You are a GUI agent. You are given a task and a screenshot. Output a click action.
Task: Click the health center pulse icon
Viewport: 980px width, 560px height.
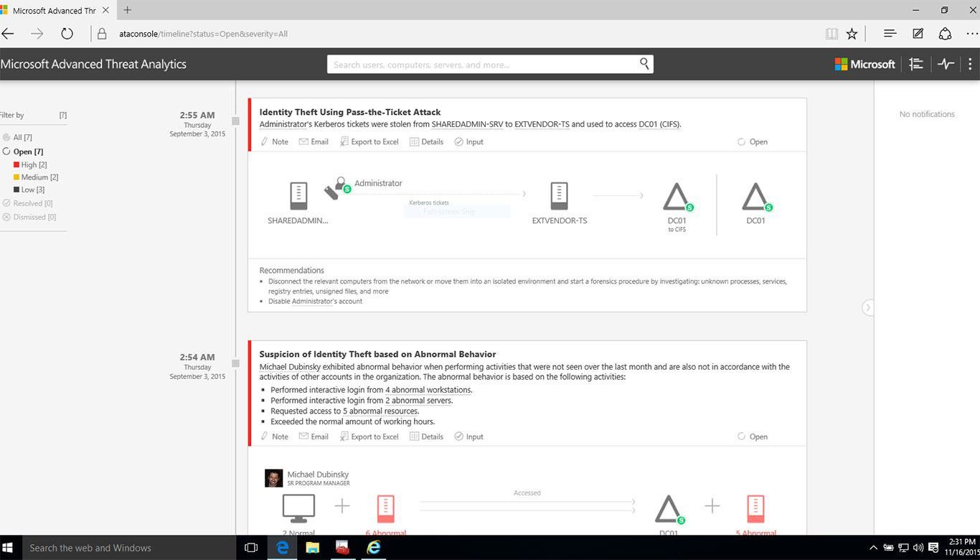[x=946, y=64]
